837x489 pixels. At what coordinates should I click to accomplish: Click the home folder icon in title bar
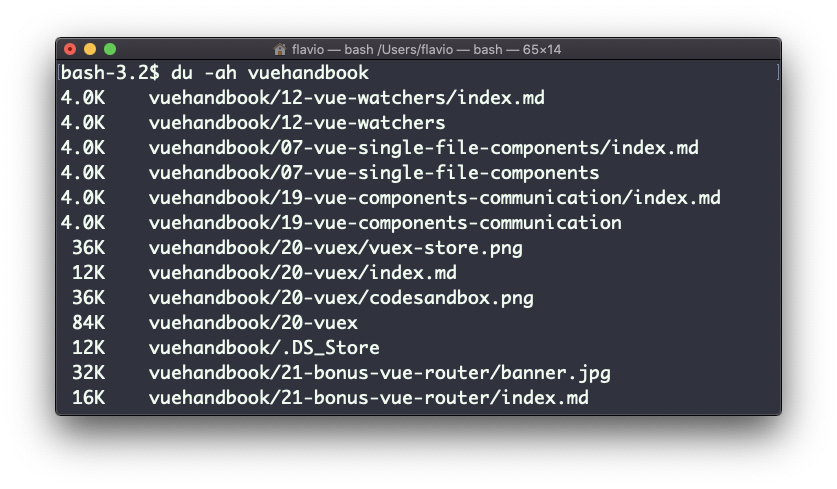point(280,50)
